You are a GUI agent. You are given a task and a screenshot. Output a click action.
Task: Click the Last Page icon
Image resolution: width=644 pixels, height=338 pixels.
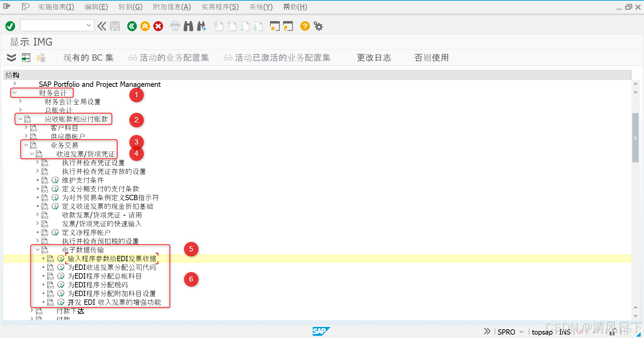(x=258, y=26)
